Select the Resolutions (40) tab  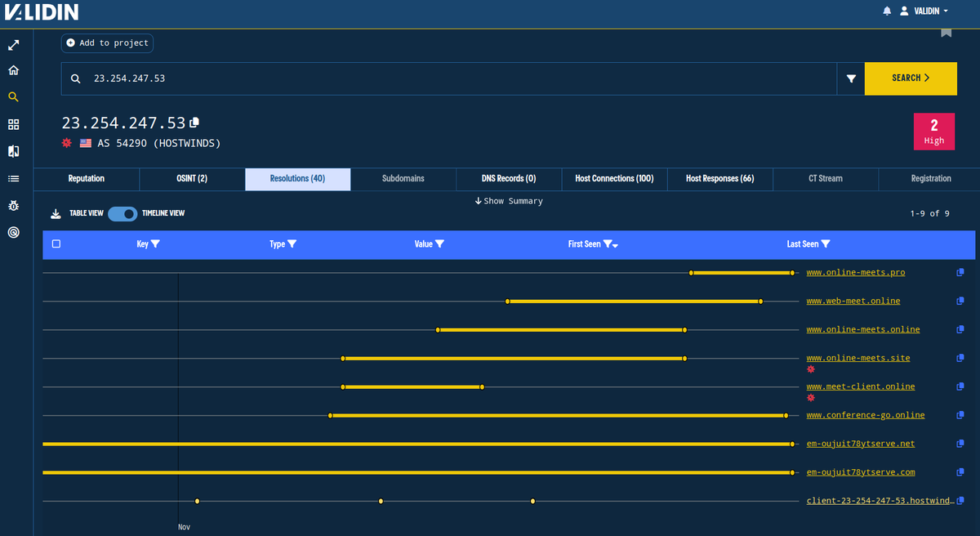pyautogui.click(x=298, y=179)
